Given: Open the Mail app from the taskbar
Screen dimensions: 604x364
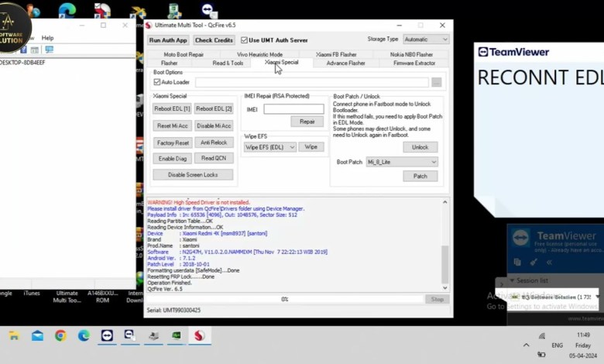Looking at the screenshot, I should click(37, 336).
